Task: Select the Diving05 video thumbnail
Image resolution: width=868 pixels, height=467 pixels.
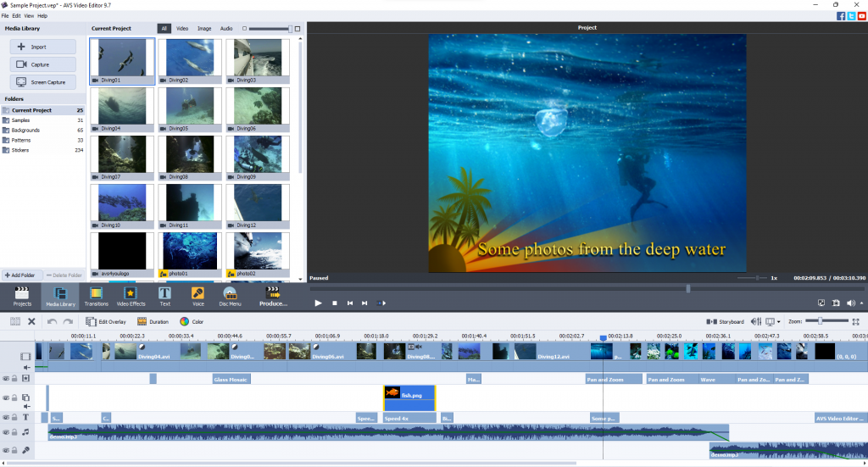Action: 190,104
